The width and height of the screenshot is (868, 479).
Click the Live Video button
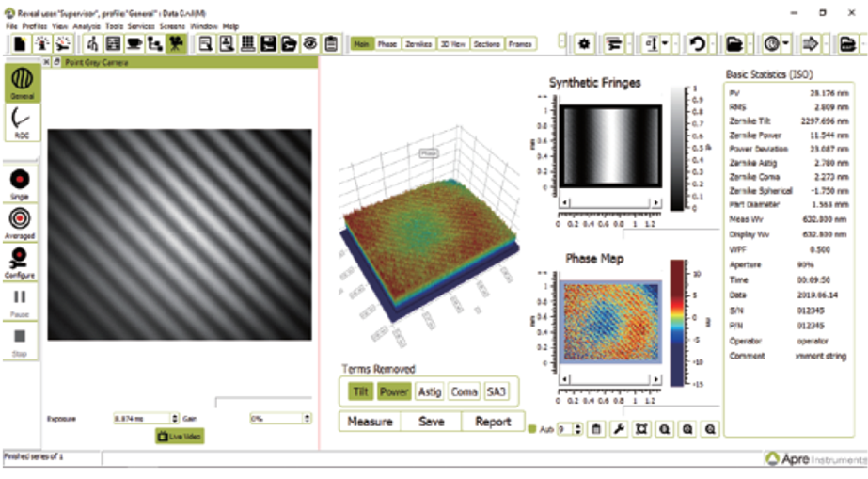coord(180,436)
